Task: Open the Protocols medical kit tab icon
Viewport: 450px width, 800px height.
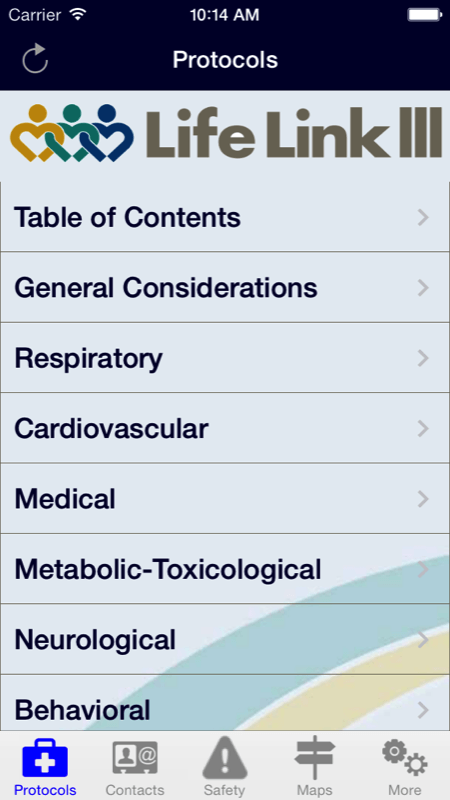Action: pyautogui.click(x=45, y=758)
